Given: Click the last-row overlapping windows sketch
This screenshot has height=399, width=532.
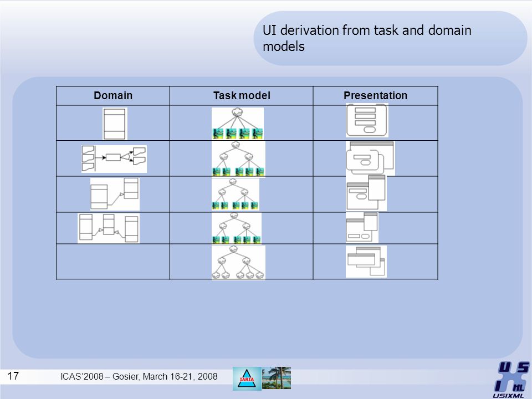Looking at the screenshot, I should point(366,262).
